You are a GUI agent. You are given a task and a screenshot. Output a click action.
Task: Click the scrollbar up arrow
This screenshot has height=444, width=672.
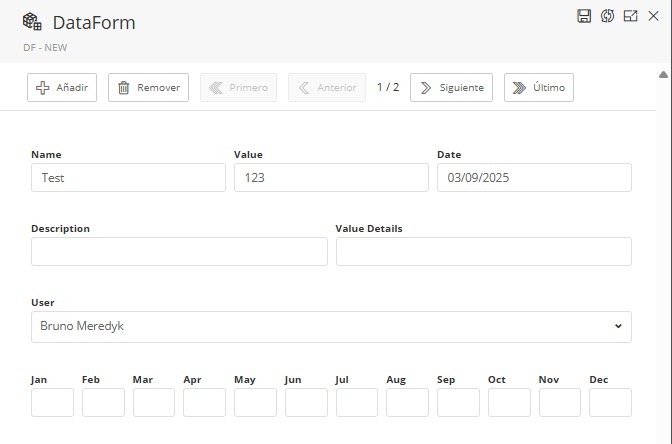coord(663,75)
